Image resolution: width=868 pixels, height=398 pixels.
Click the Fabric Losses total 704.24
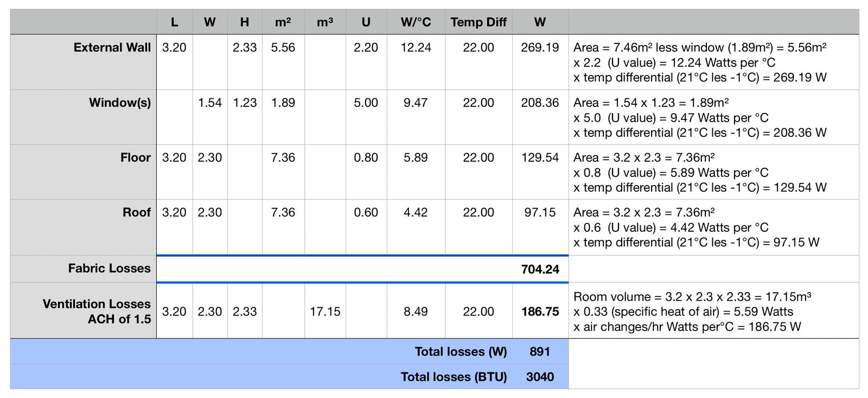pyautogui.click(x=540, y=269)
